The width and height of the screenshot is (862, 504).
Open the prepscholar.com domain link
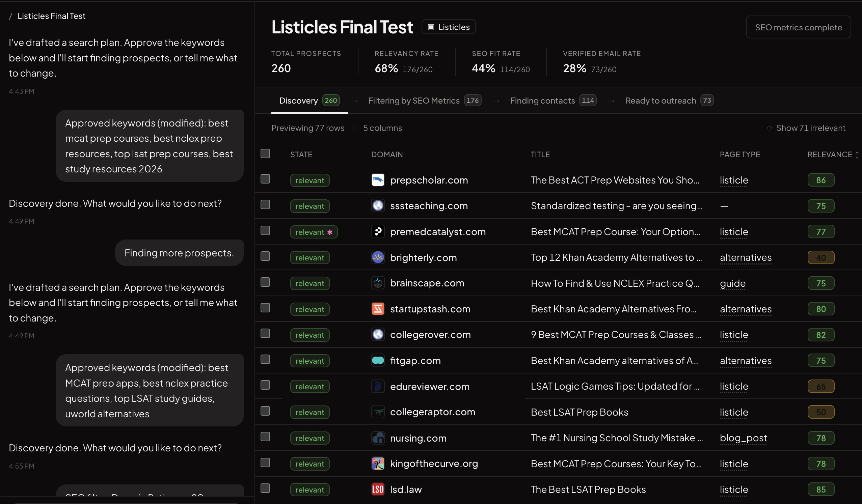point(429,180)
